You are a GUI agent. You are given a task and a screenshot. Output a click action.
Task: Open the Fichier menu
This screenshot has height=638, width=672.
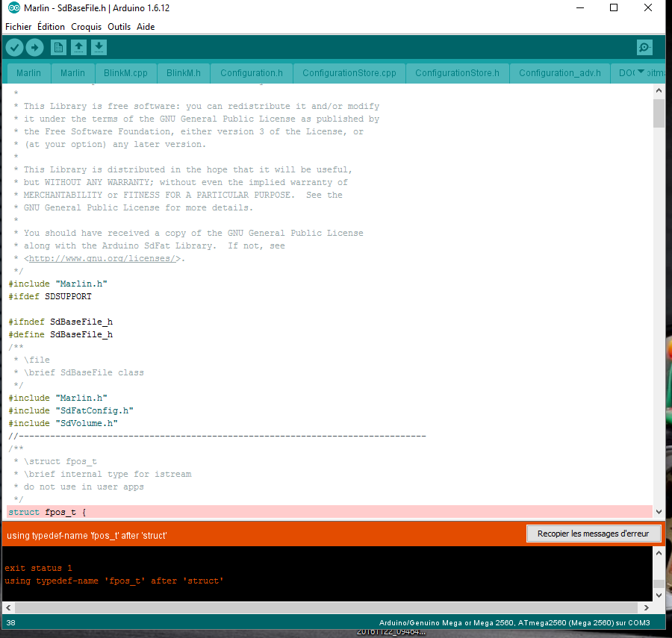click(18, 27)
